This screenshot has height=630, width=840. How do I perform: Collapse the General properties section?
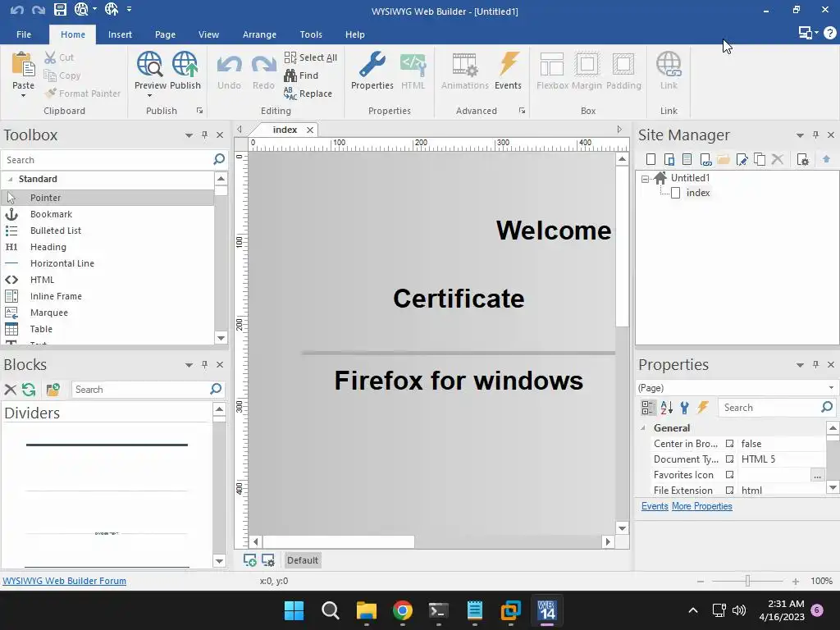(x=643, y=428)
